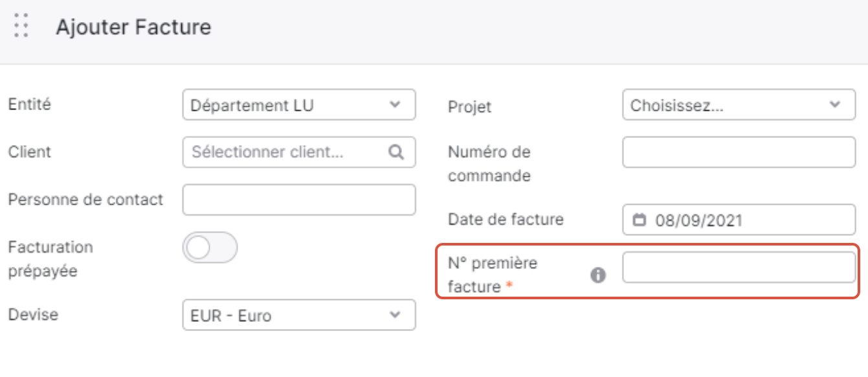Viewport: 868px width, 377px height.
Task: Click the calendar icon in Date de facture
Action: (640, 220)
